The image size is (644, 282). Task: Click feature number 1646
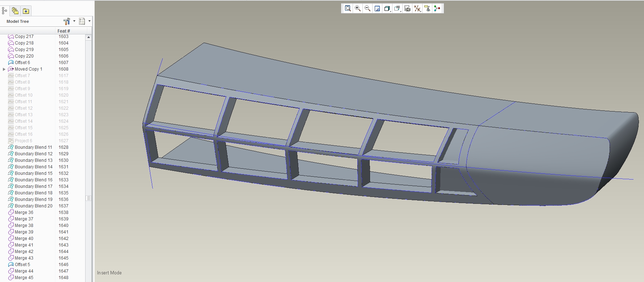coord(63,265)
